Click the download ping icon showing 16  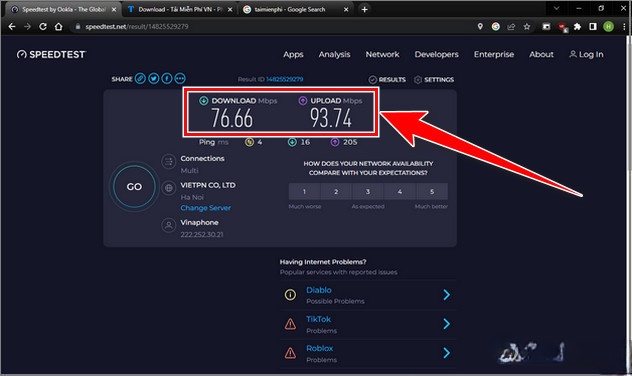293,142
